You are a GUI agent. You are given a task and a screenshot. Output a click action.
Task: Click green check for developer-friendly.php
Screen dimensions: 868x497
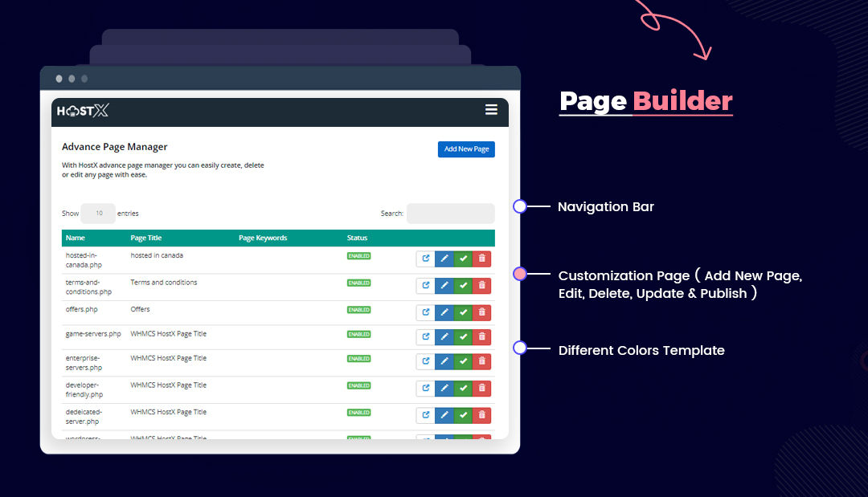tap(463, 389)
